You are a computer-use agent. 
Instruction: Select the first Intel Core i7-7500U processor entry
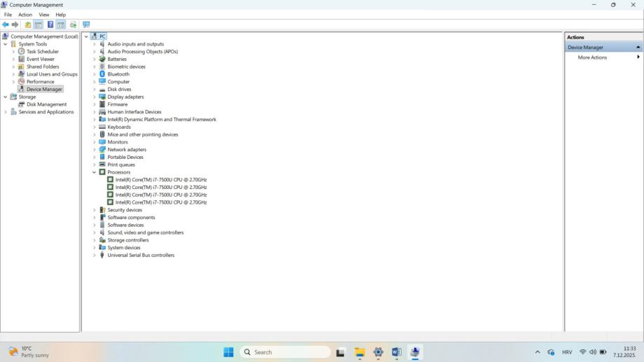coord(161,180)
